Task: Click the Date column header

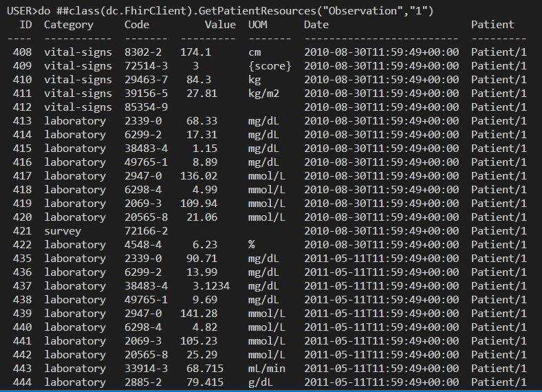Action: [316, 25]
